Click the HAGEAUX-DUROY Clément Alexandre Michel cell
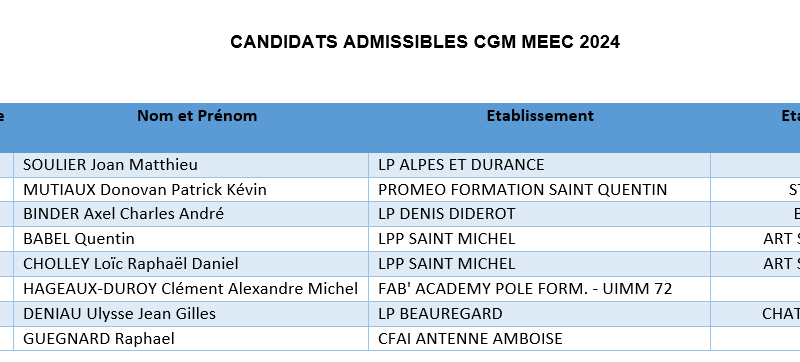 tap(191, 289)
